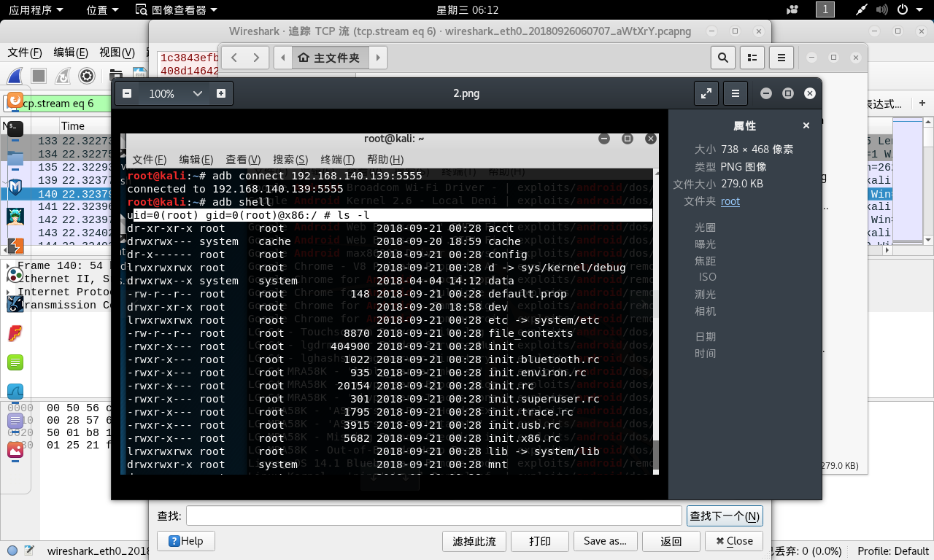The width and height of the screenshot is (934, 560).
Task: Click 滤掉此流 filter out stream button
Action: point(474,541)
